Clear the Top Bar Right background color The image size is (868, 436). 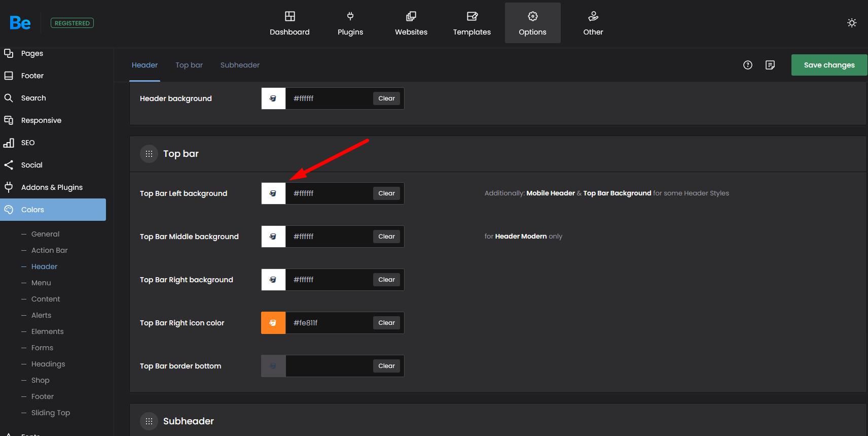click(386, 280)
